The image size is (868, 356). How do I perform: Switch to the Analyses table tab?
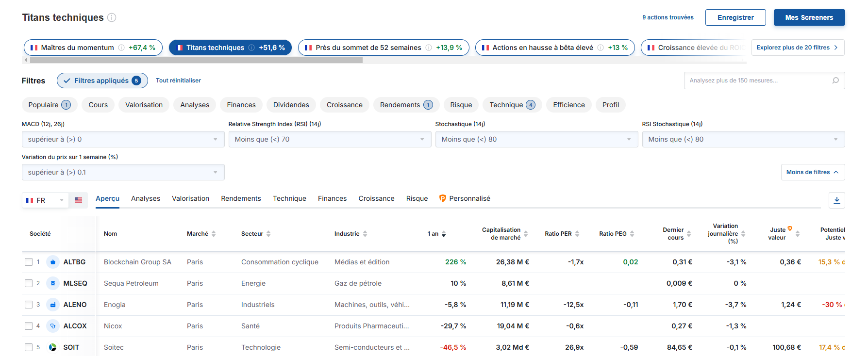point(146,198)
